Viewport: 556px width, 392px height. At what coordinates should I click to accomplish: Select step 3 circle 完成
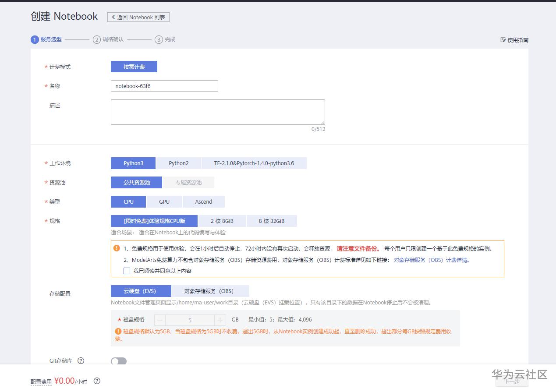point(159,39)
